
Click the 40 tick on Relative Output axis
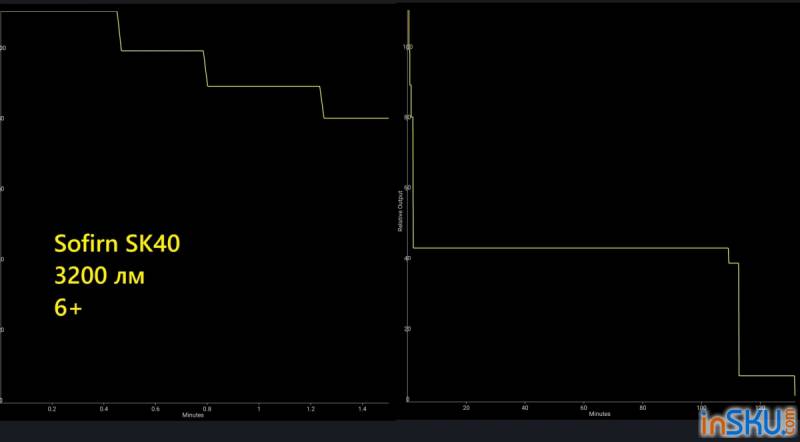click(x=407, y=258)
